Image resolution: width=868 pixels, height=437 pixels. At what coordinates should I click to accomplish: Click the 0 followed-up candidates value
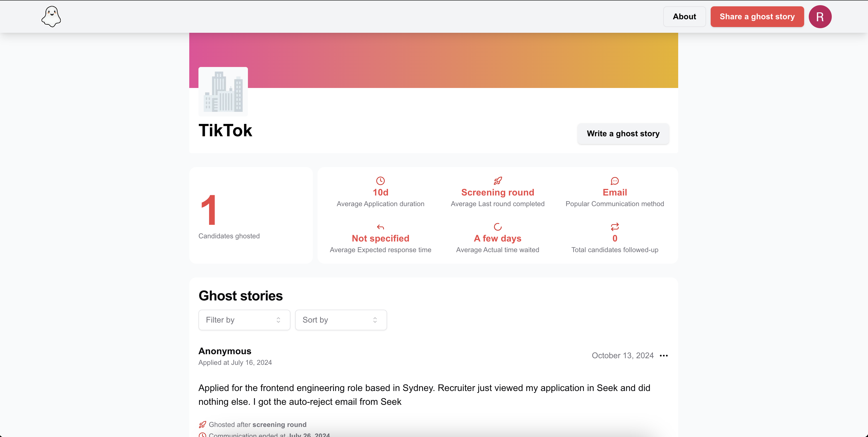[x=615, y=238]
